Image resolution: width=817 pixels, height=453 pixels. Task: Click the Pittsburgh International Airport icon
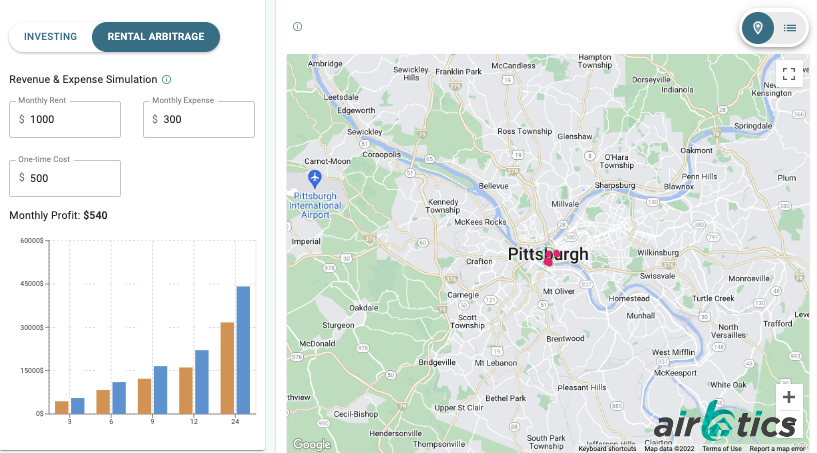pos(314,179)
